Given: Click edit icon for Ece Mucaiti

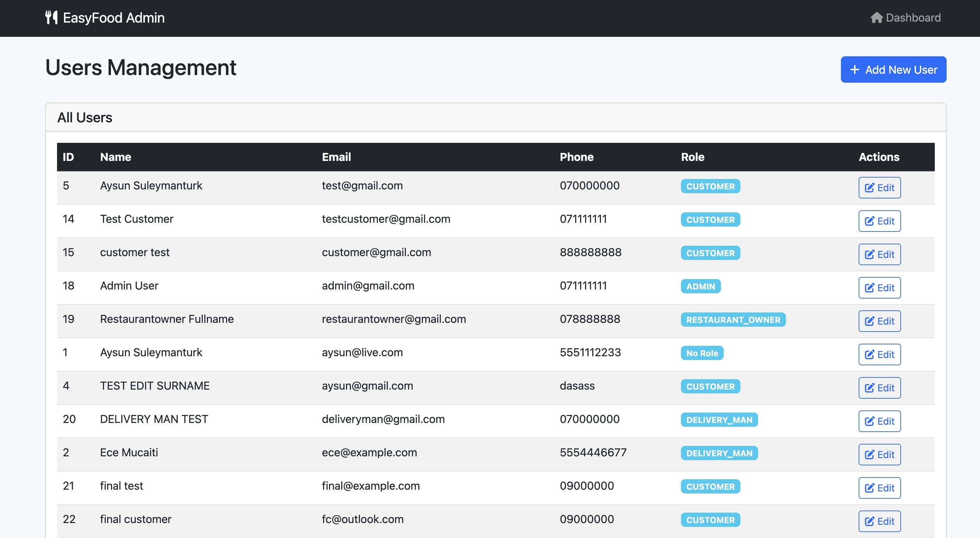Looking at the screenshot, I should [x=869, y=455].
